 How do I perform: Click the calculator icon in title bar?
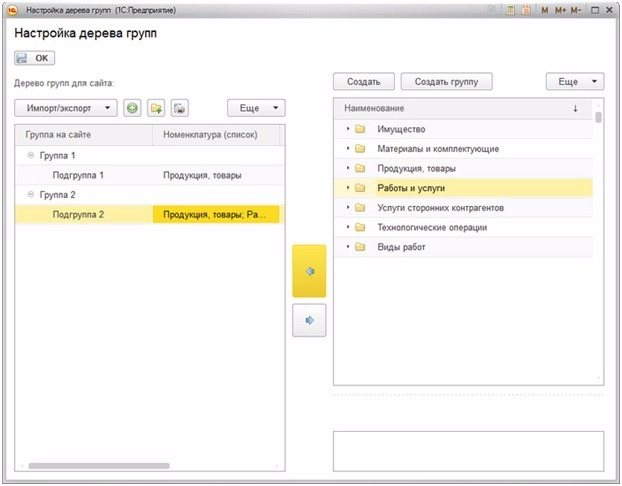[x=510, y=9]
